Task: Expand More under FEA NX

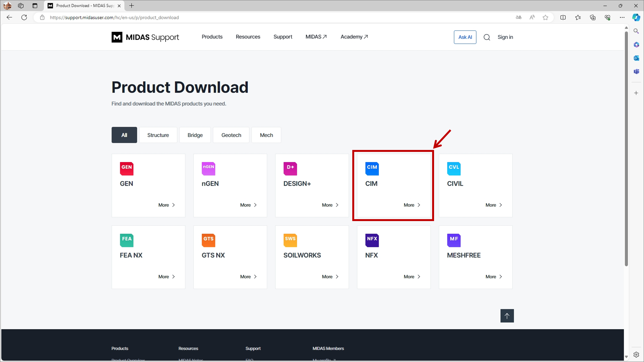Action: pyautogui.click(x=167, y=277)
